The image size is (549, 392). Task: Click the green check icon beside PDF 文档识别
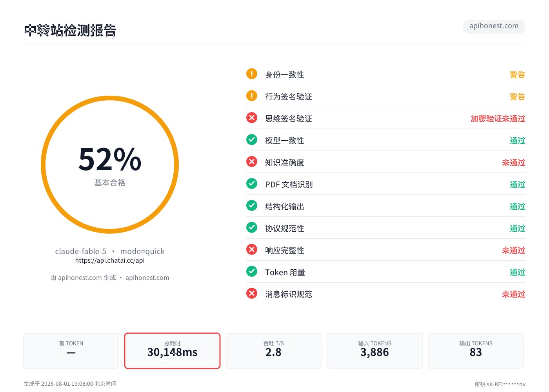tap(252, 183)
